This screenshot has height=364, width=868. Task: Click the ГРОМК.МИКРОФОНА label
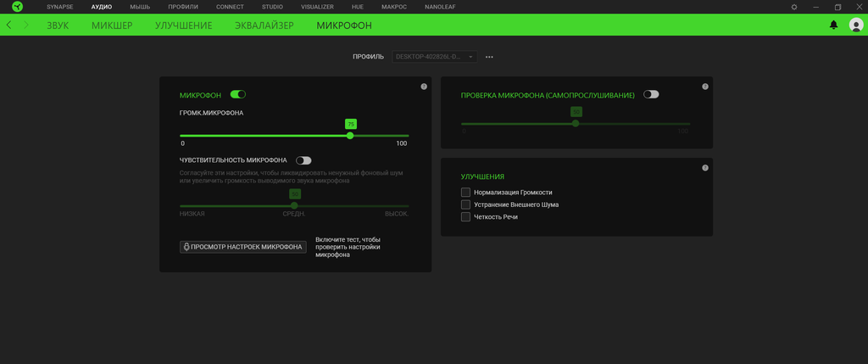pyautogui.click(x=211, y=113)
